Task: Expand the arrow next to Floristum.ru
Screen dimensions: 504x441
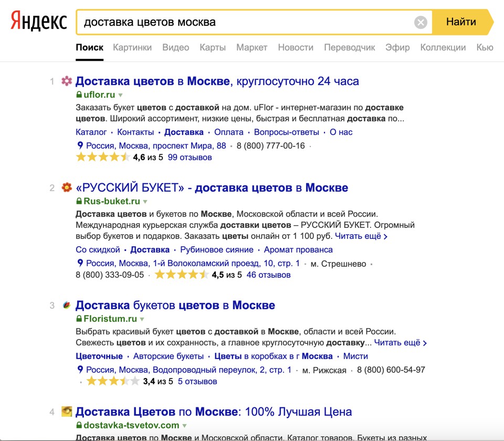Action: pos(142,319)
